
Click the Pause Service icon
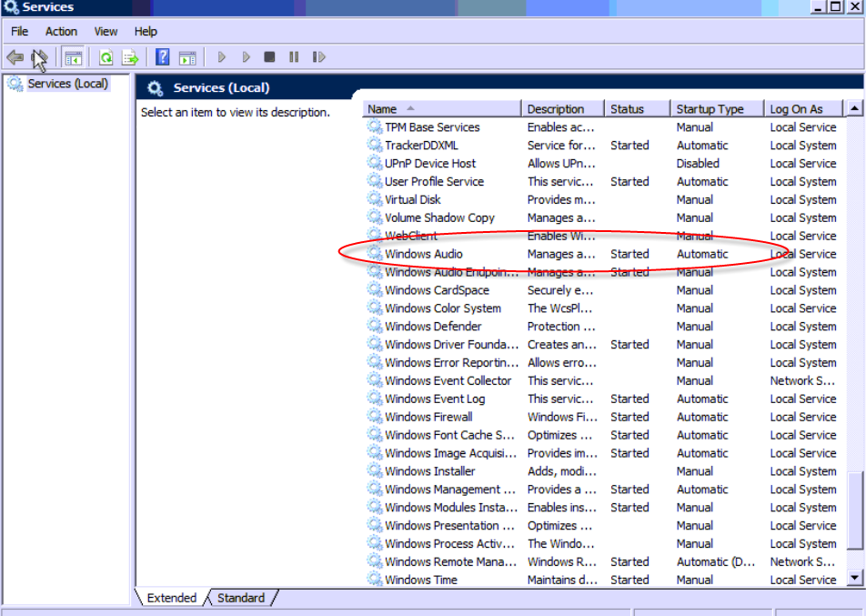(294, 57)
